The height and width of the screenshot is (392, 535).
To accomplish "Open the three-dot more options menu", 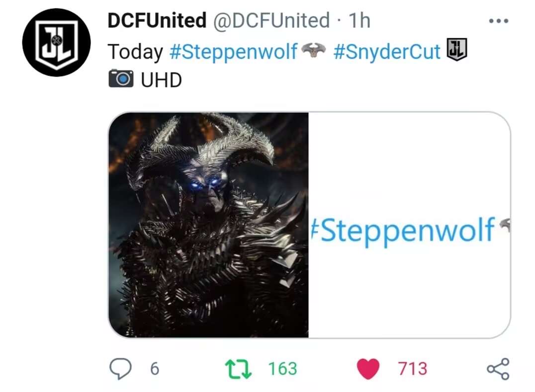I will pyautogui.click(x=499, y=21).
